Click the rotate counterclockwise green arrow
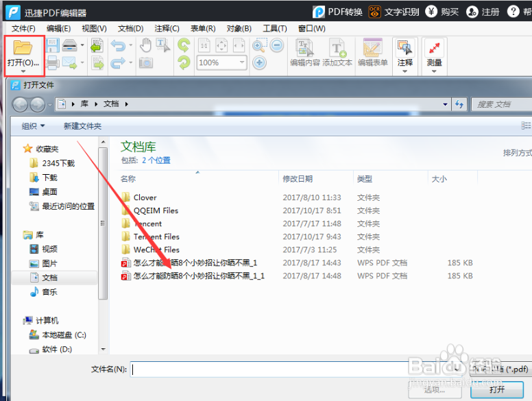The image size is (532, 401). (x=184, y=45)
